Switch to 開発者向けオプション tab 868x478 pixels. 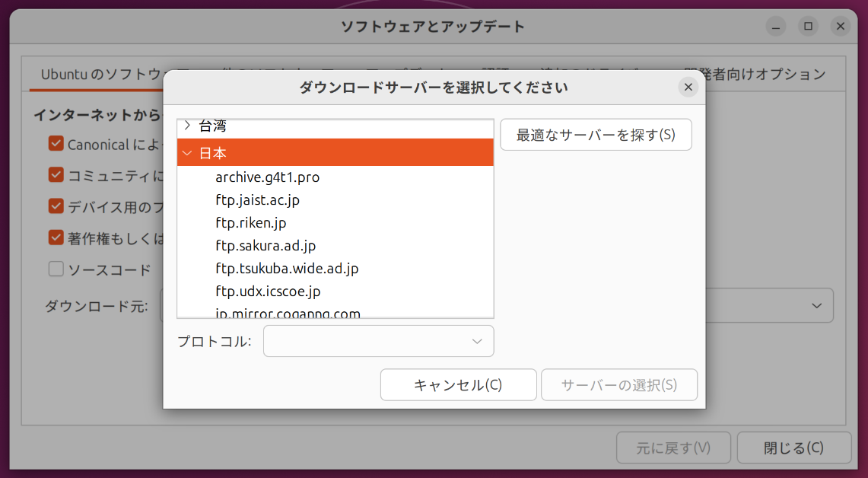tap(753, 74)
